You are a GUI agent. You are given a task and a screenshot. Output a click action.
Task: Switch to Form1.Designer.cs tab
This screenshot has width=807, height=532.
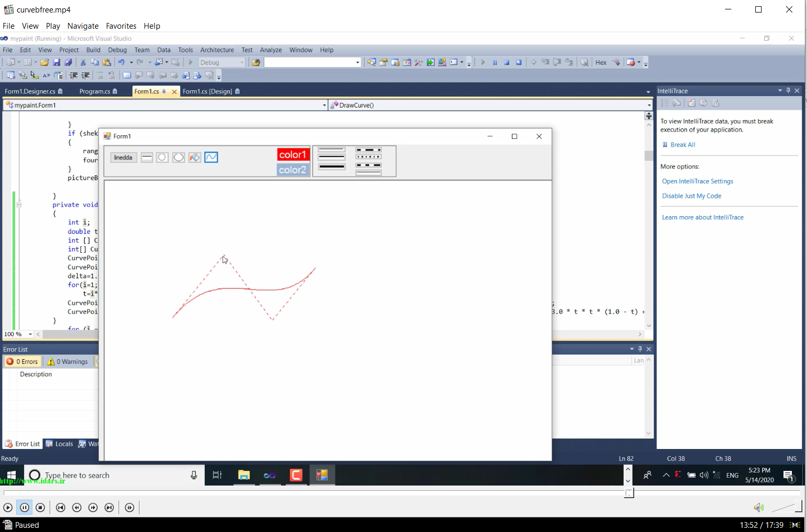(33, 91)
